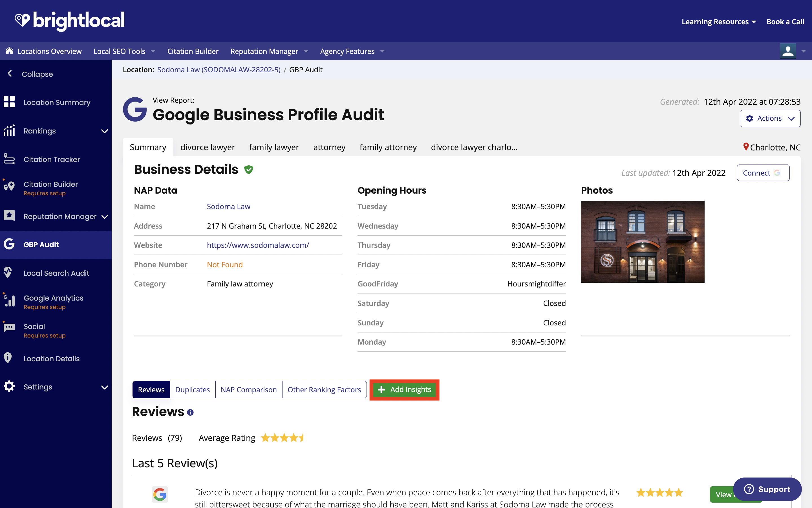Viewport: 812px width, 508px height.
Task: Open Citation Builder in top navigation
Action: 193,51
